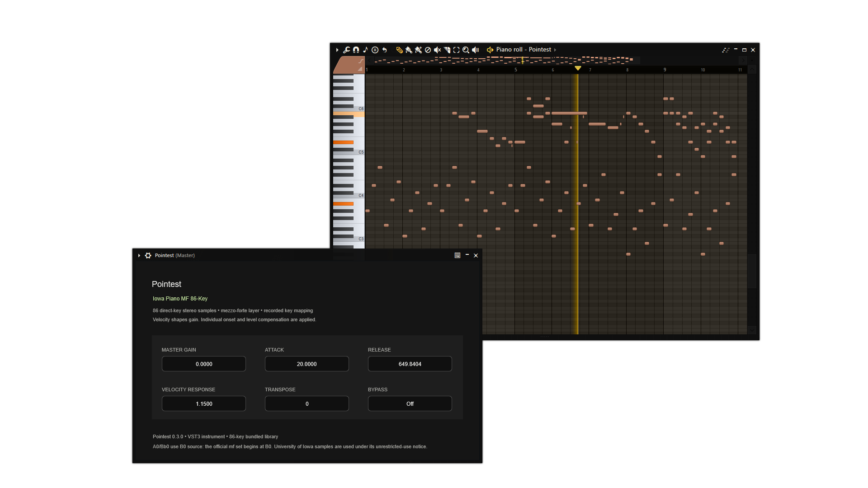Toggle the Bypass Off control
The image size is (868, 488).
[x=410, y=404]
